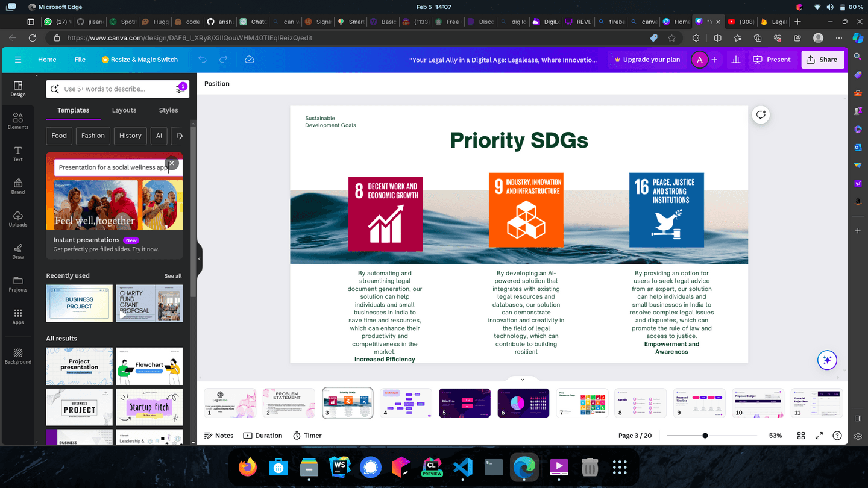The width and height of the screenshot is (868, 488).
Task: Click the template search input field
Action: pyautogui.click(x=118, y=89)
